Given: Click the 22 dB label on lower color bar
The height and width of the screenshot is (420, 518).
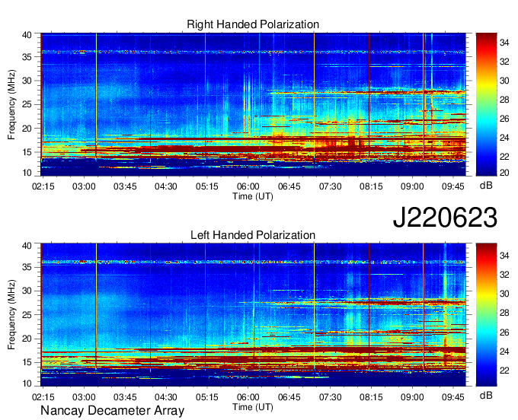Looking at the screenshot, I should 504,371.
